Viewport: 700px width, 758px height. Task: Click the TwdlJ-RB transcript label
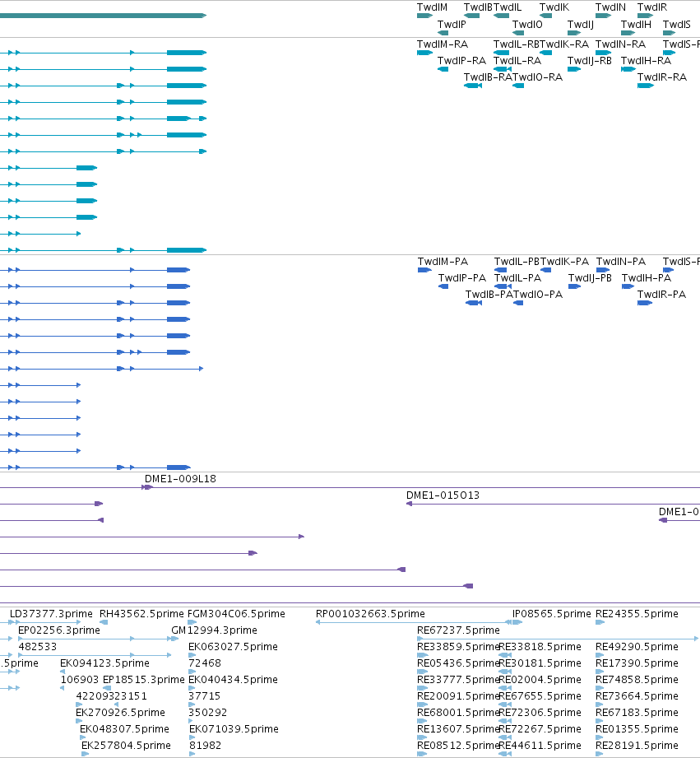click(x=590, y=60)
